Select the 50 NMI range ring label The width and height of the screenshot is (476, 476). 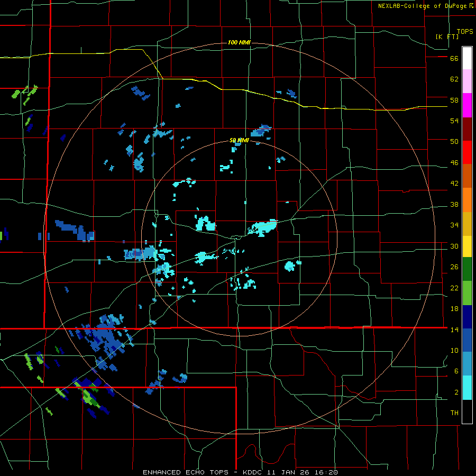[239, 140]
